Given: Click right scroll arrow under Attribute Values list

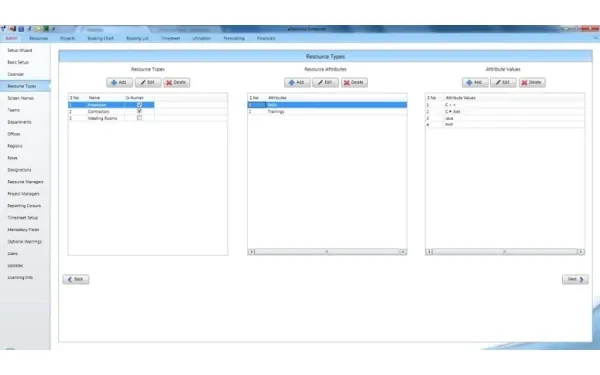Looking at the screenshot, I should pos(581,251).
